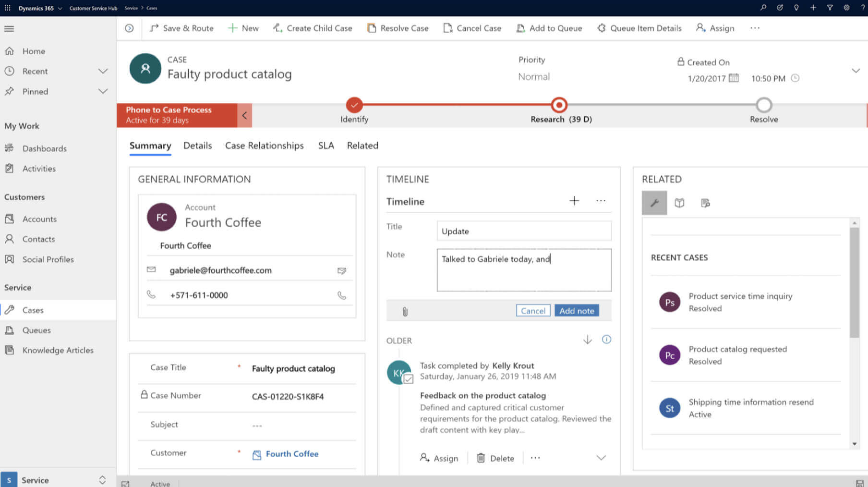Click the lightbulb suggestions icon
This screenshot has width=868, height=487.
click(x=796, y=8)
